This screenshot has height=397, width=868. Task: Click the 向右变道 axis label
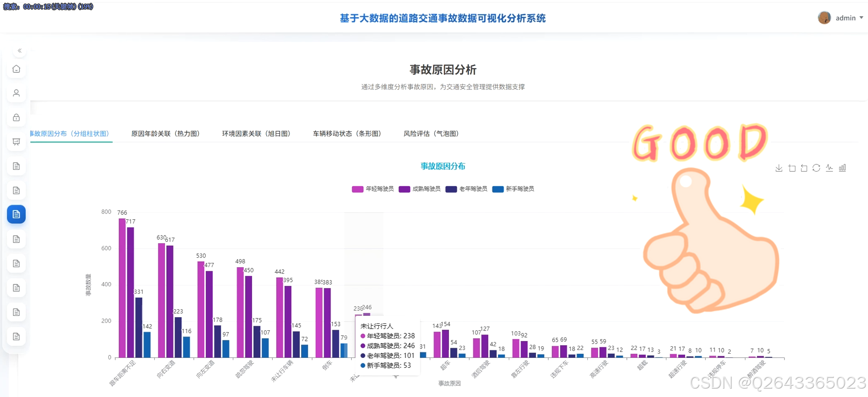click(166, 369)
